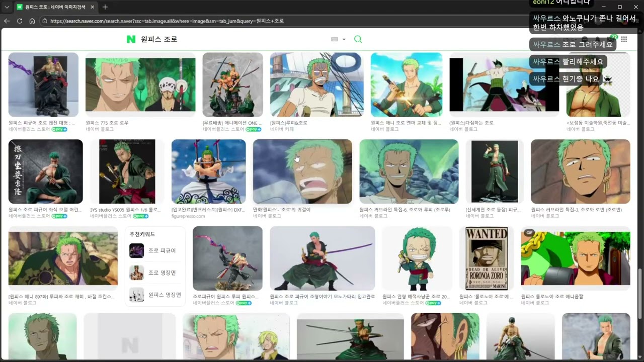The image size is (644, 362).
Task: Click the figurepresso.com source link
Action: point(188,216)
